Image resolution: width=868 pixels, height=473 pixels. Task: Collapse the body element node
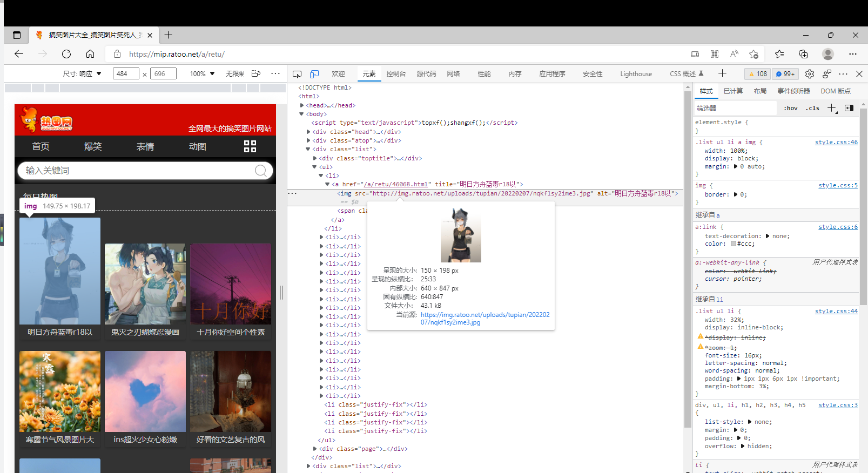(x=302, y=114)
